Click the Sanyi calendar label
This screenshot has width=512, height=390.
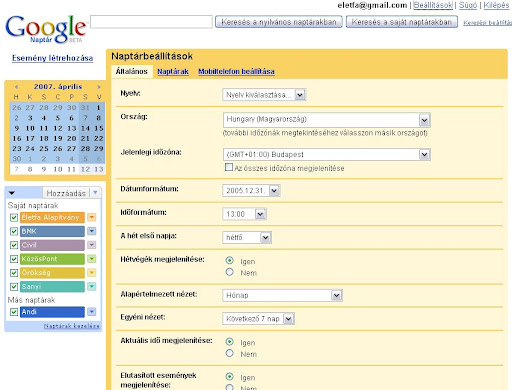point(52,286)
